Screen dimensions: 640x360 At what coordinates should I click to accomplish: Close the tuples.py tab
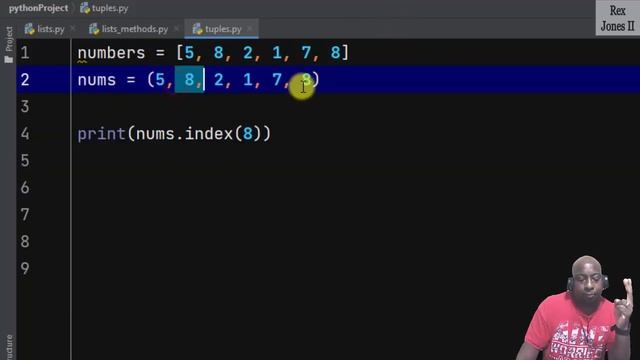tap(249, 29)
